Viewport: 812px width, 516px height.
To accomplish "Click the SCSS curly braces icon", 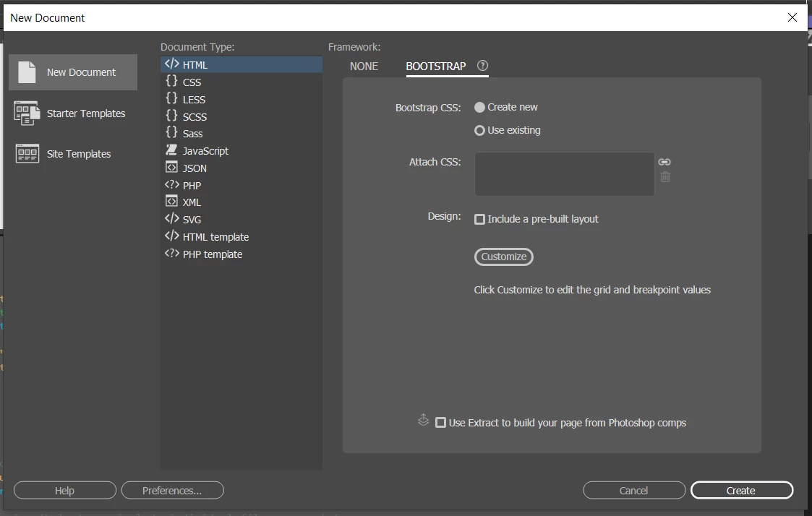I will (x=171, y=116).
